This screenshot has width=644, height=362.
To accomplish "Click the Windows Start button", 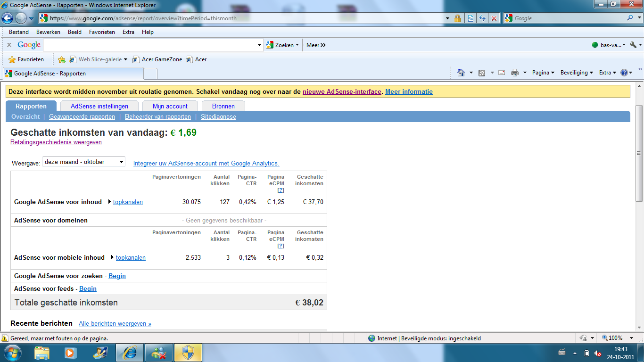I will (12, 353).
